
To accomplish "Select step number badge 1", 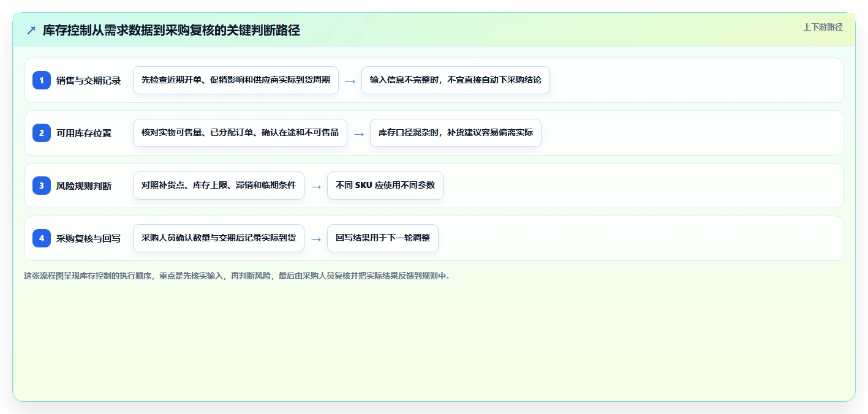I will pos(42,80).
